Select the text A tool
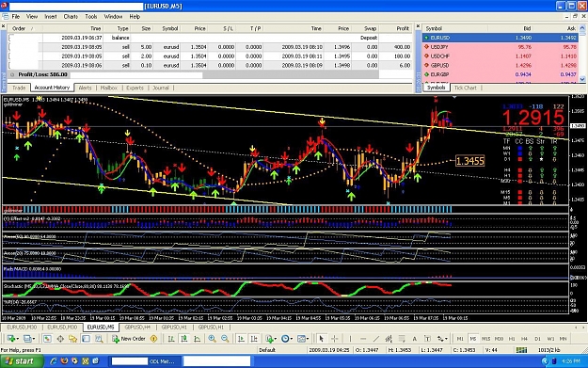 coord(414,339)
